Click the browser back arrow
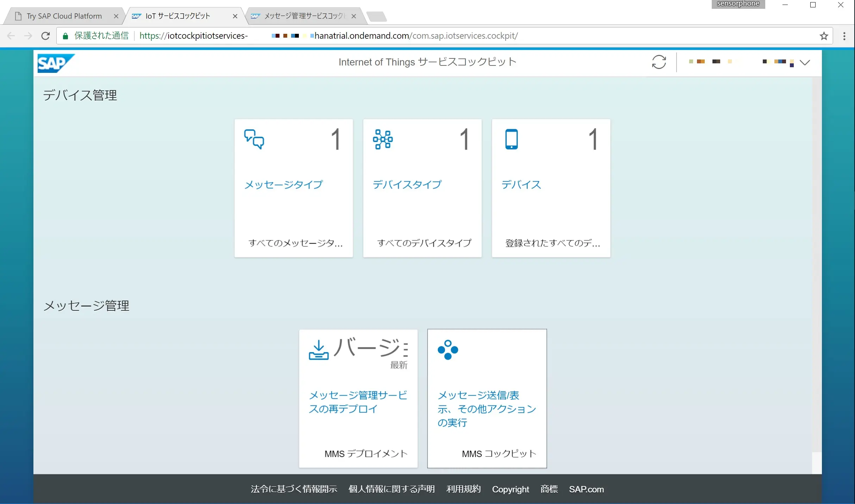The width and height of the screenshot is (855, 504). coord(11,36)
